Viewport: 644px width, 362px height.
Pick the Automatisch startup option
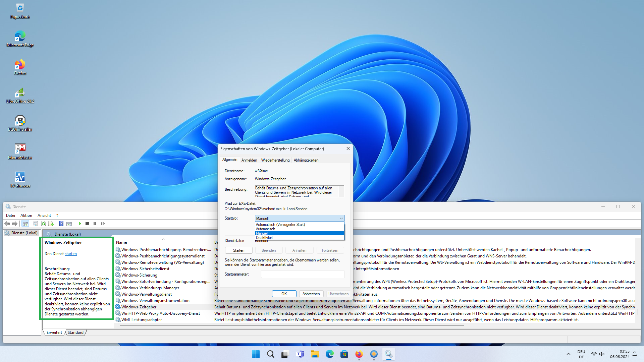265,229
